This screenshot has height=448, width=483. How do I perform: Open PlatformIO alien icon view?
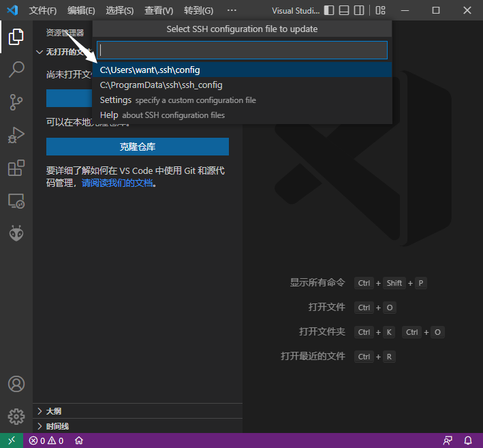[x=16, y=233]
